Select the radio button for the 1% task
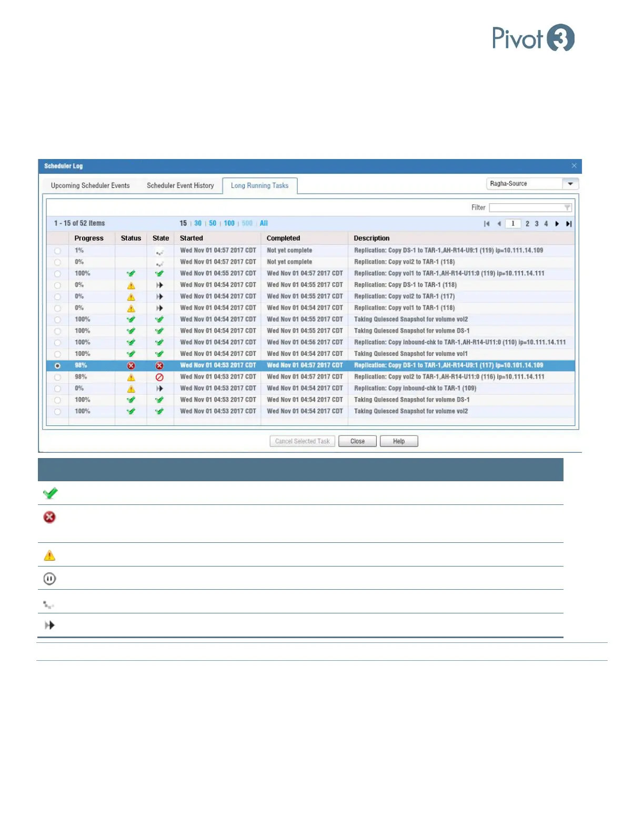644x834 pixels. click(x=57, y=251)
